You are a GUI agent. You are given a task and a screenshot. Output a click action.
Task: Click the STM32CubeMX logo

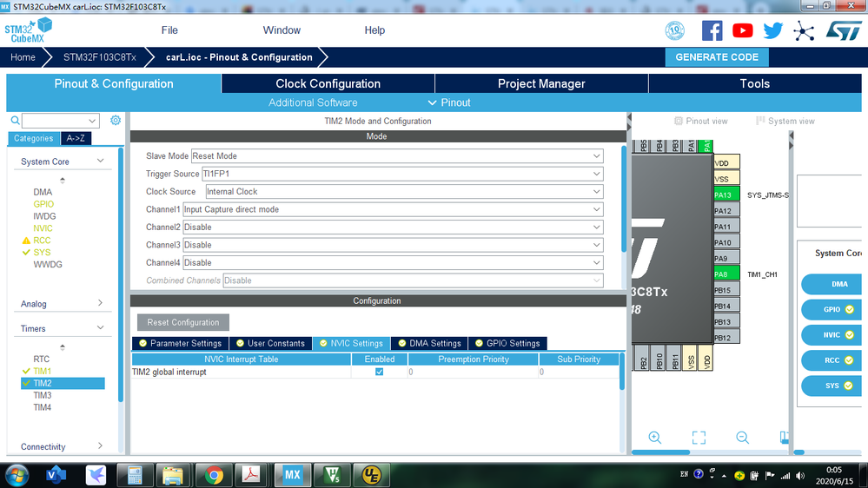(28, 30)
